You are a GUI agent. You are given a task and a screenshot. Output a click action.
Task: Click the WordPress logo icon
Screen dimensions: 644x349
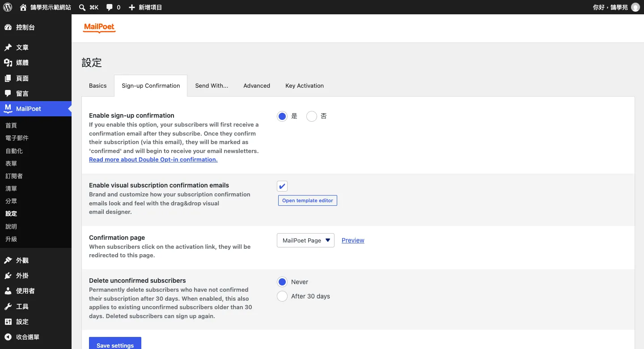[8, 7]
